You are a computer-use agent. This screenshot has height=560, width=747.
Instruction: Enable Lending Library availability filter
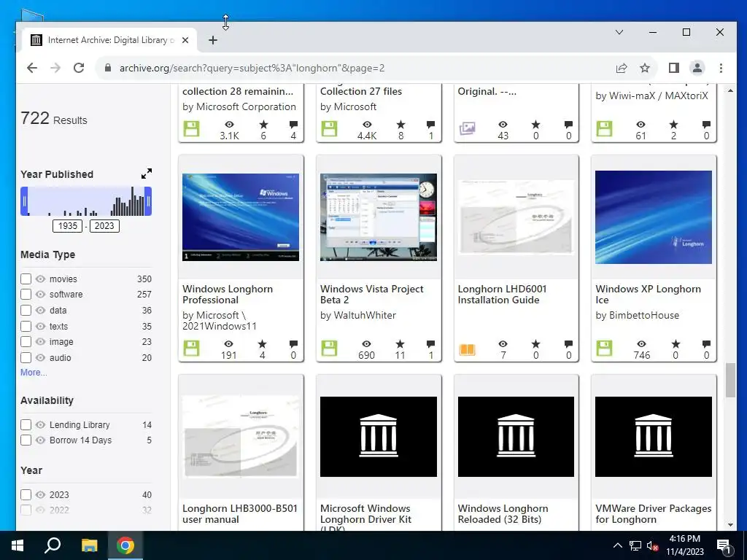26,424
